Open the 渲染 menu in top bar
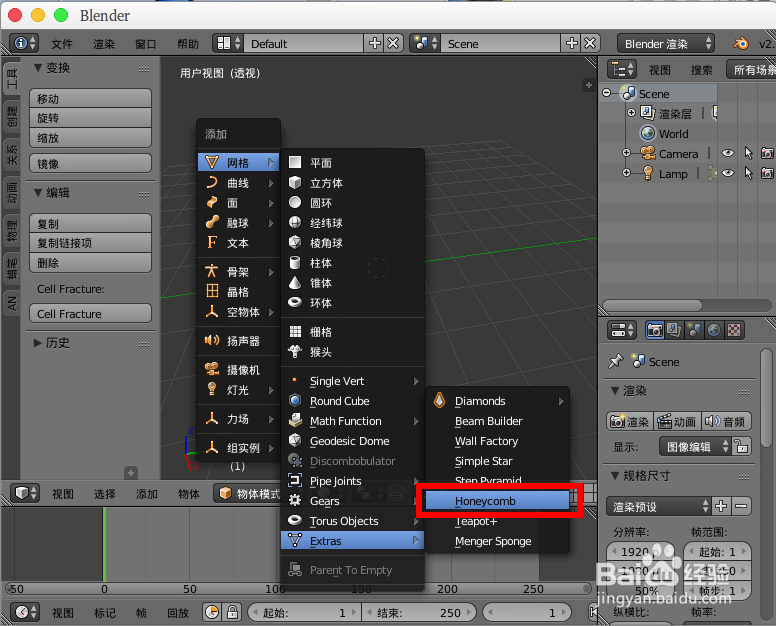Viewport: 776px width, 626px height. [104, 44]
